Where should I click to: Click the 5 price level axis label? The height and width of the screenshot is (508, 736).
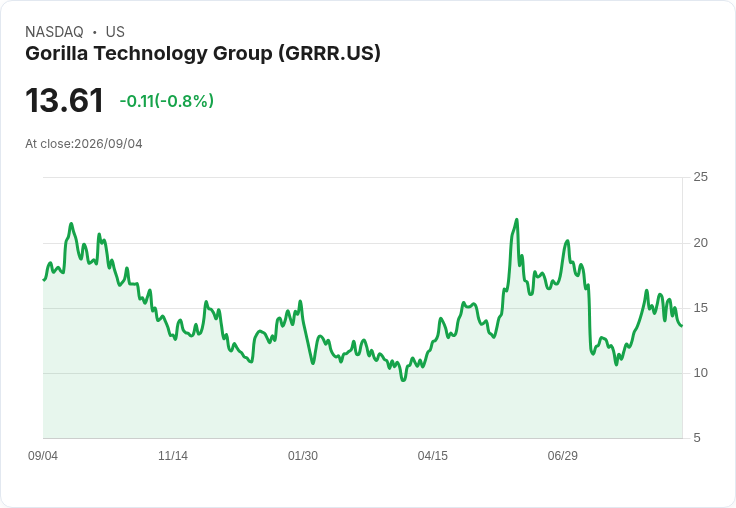(697, 438)
